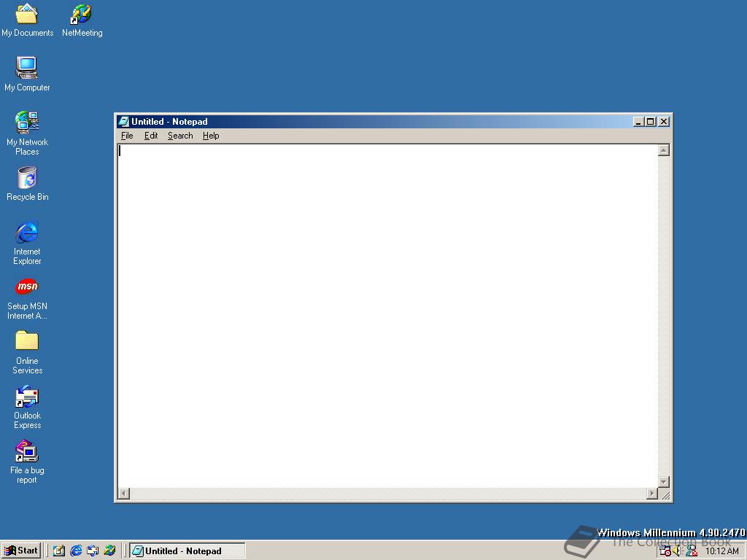This screenshot has width=747, height=560.
Task: Click inside the Notepad text area
Action: pos(387,315)
